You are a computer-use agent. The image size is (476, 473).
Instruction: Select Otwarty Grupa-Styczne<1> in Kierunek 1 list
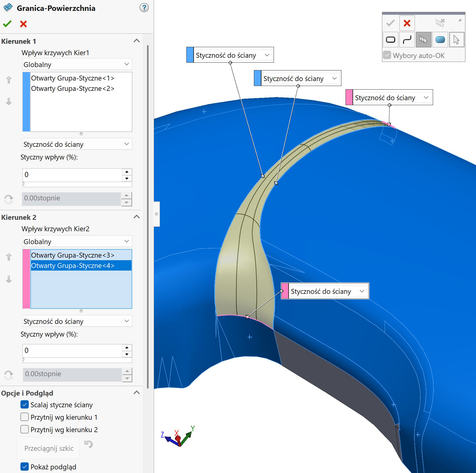(72, 78)
